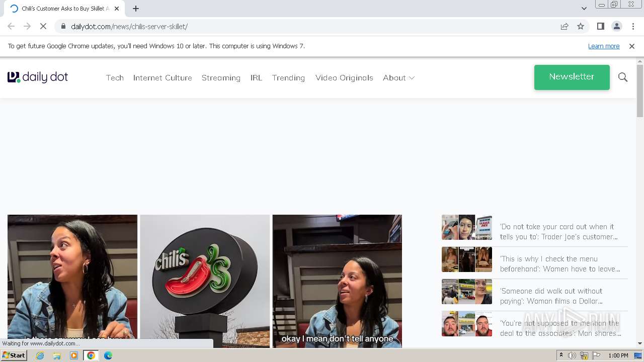Open the Tech section
This screenshot has width=644, height=362.
click(x=115, y=77)
